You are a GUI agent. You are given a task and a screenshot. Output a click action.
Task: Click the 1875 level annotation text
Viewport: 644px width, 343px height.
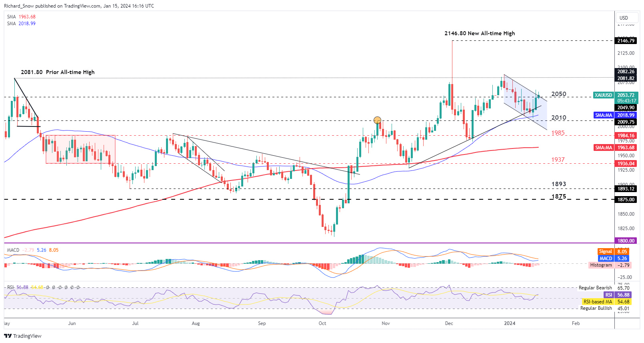[x=559, y=197]
